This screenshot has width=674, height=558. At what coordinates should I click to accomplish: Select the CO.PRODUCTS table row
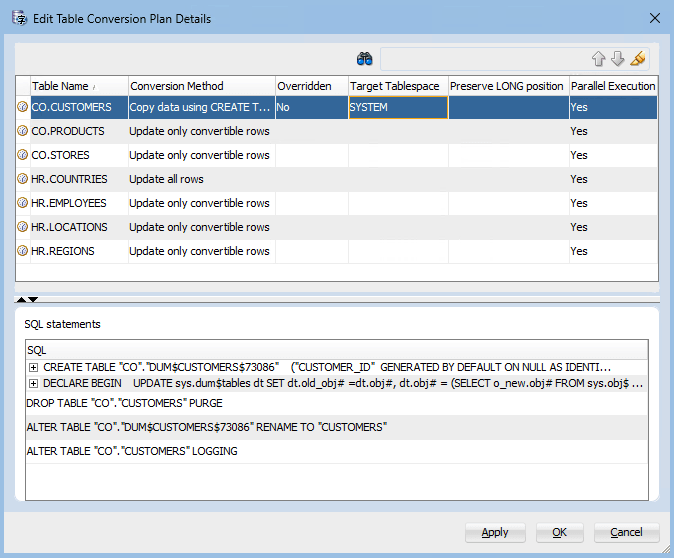tap(337, 131)
